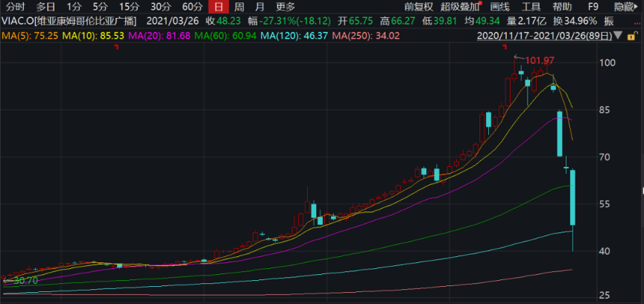
Task: Open the 前复权 price adjustment dropdown
Action: point(418,6)
